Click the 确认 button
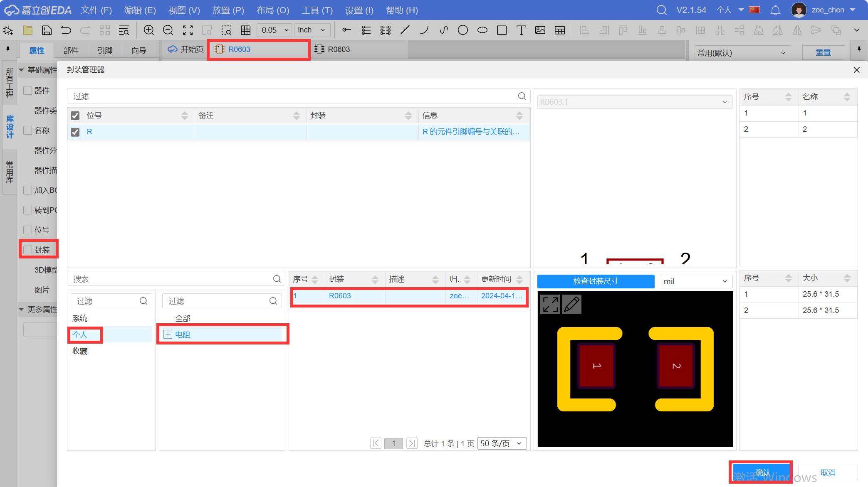This screenshot has width=868, height=487. pyautogui.click(x=762, y=472)
